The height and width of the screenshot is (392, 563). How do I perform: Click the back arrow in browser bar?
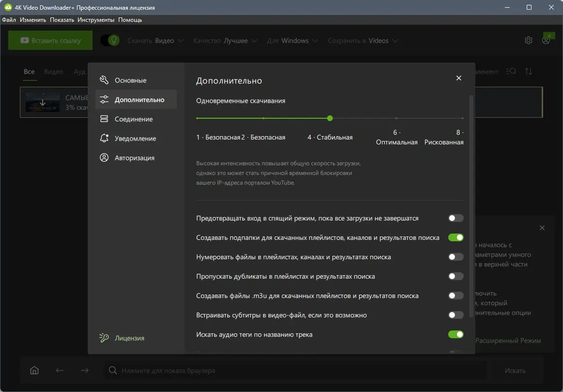pos(60,371)
